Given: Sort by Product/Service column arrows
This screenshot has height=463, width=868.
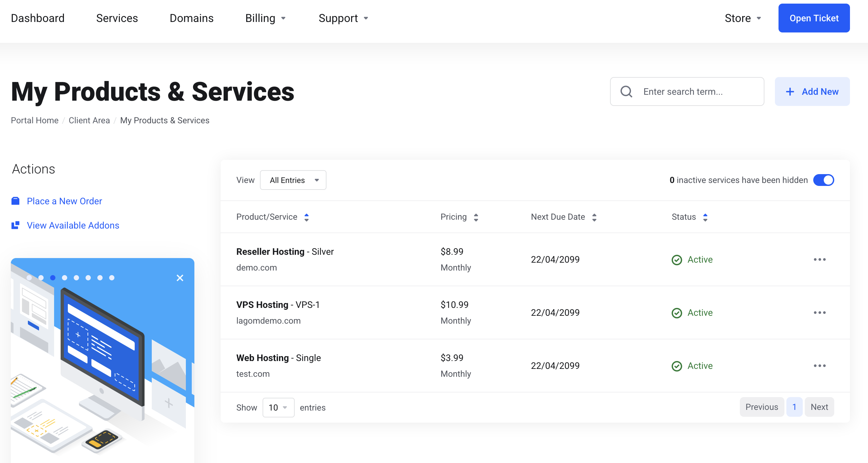Looking at the screenshot, I should [x=306, y=217].
